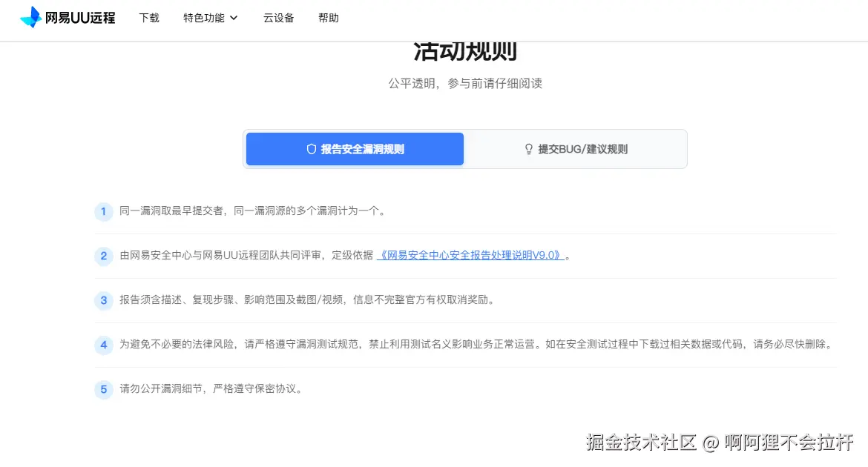Click the 网易UU远程 logo icon

[x=31, y=17]
